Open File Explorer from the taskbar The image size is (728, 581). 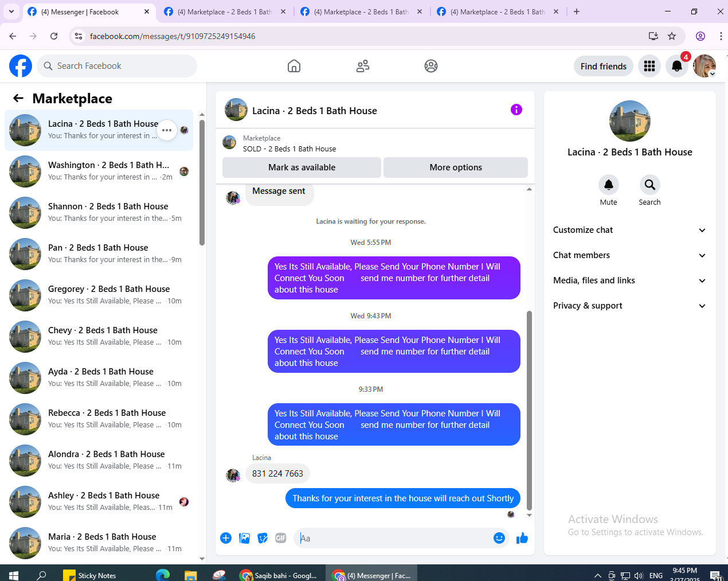tap(191, 575)
